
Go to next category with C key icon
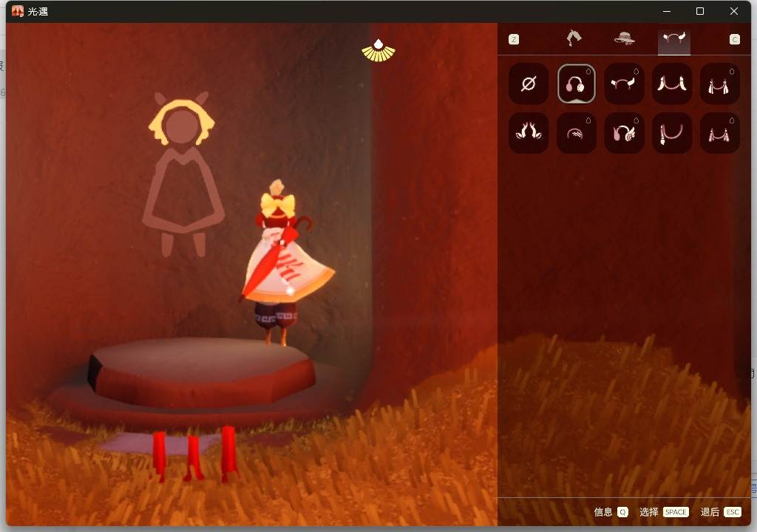point(734,40)
